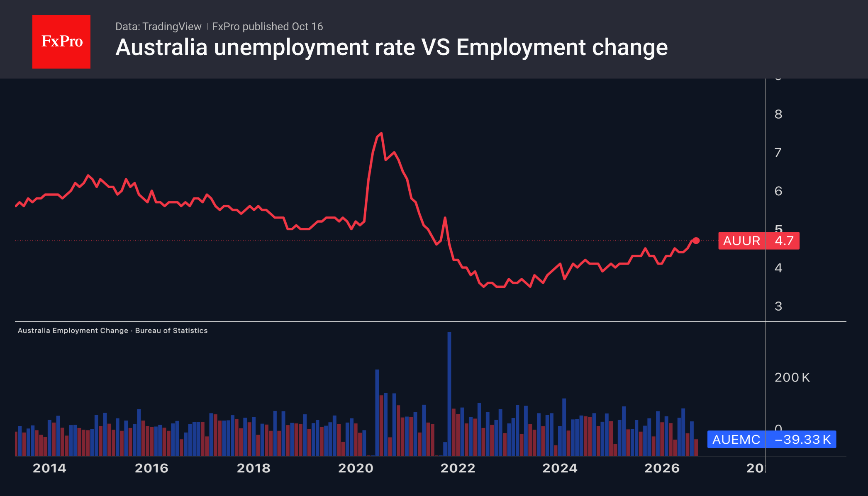Click the FxPro published Oct 16 text
This screenshot has height=496, width=868.
point(267,27)
